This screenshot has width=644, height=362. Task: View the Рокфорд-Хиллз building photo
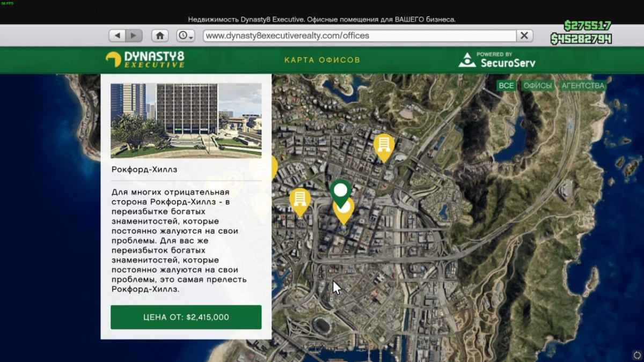(186, 121)
